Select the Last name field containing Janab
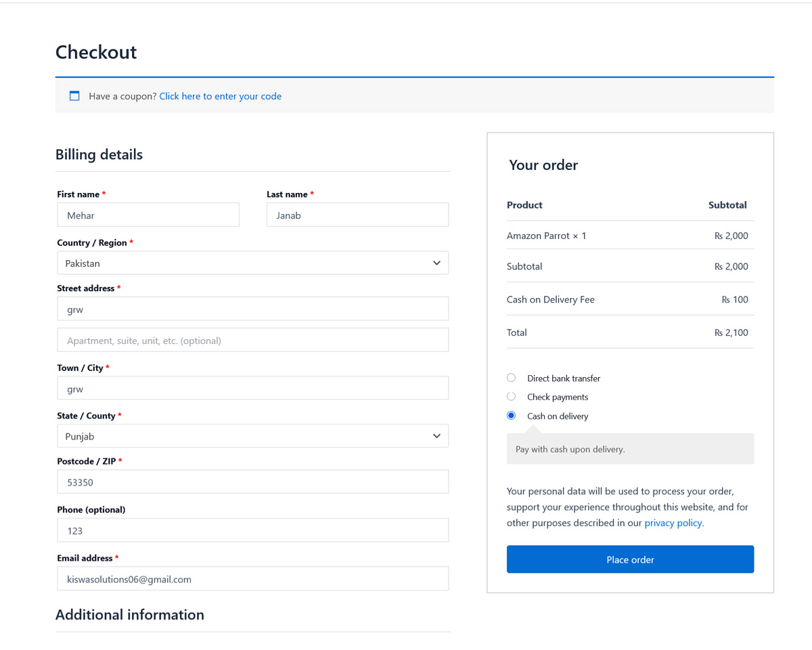Image resolution: width=812 pixels, height=650 pixels. coord(357,214)
